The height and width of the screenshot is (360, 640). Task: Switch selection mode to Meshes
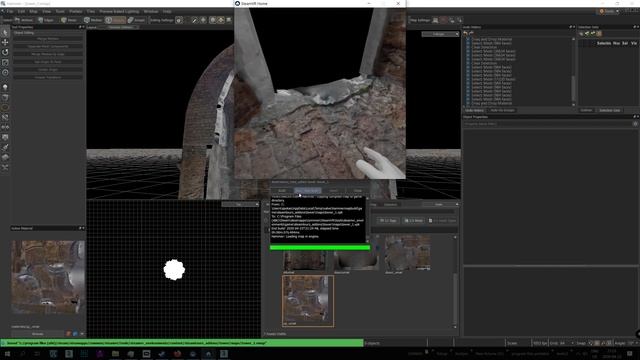pyautogui.click(x=93, y=20)
